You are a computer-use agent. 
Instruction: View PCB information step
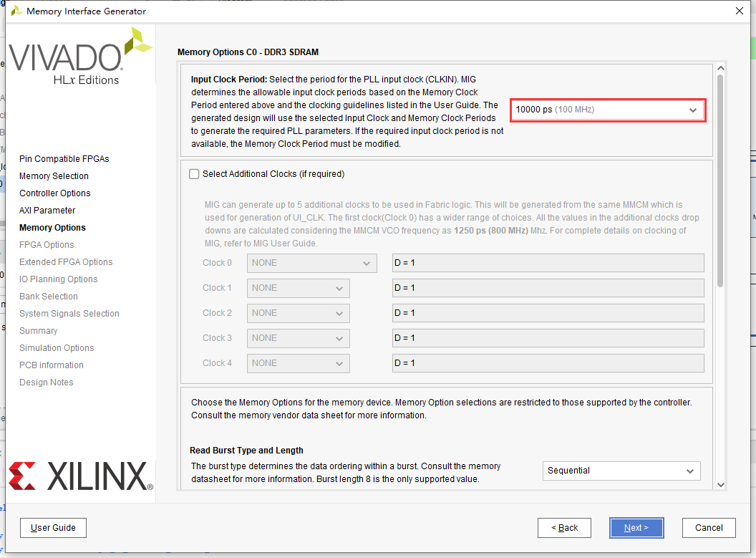[x=51, y=365]
